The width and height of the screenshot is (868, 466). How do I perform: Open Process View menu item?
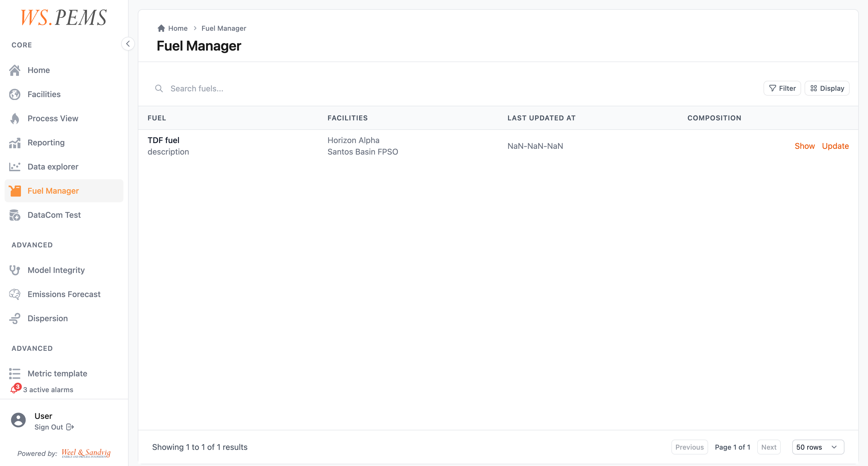[x=64, y=118]
